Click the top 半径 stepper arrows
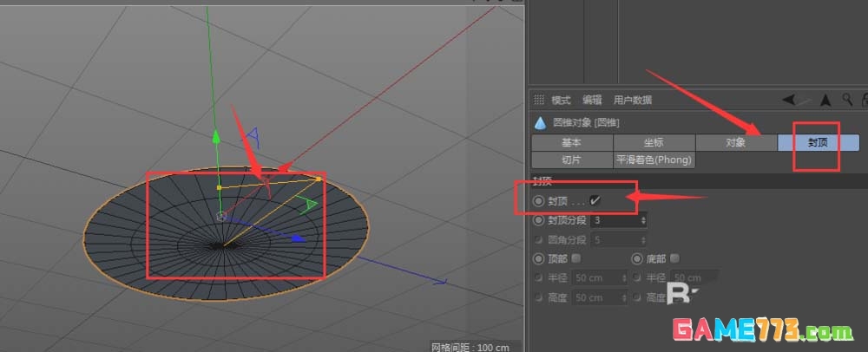The width and height of the screenshot is (868, 352). [x=625, y=278]
